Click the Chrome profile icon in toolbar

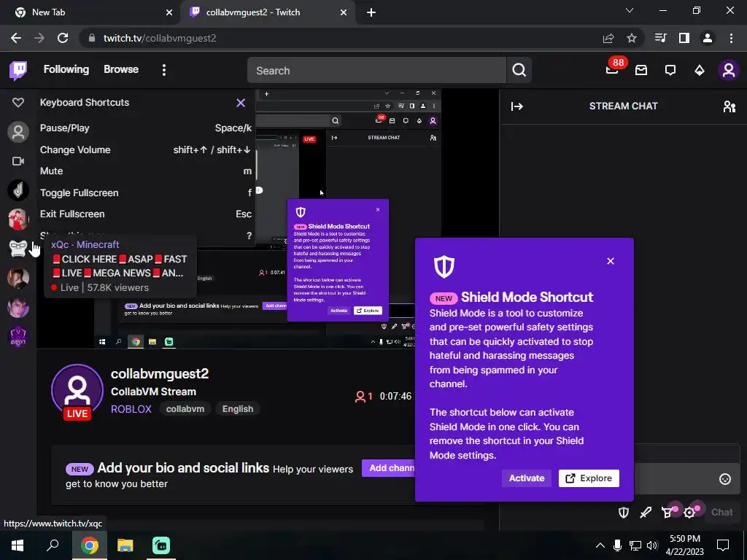tap(708, 38)
